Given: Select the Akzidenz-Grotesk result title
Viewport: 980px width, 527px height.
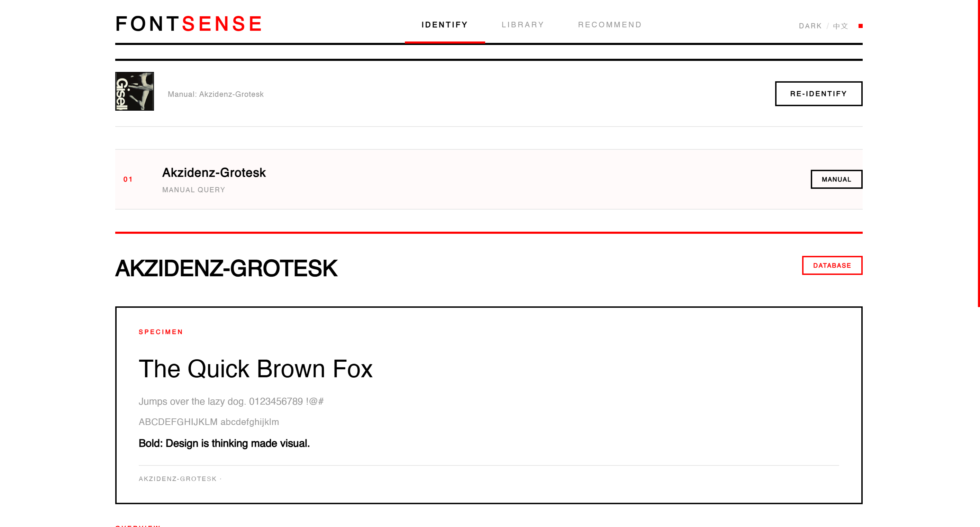Looking at the screenshot, I should pyautogui.click(x=214, y=173).
